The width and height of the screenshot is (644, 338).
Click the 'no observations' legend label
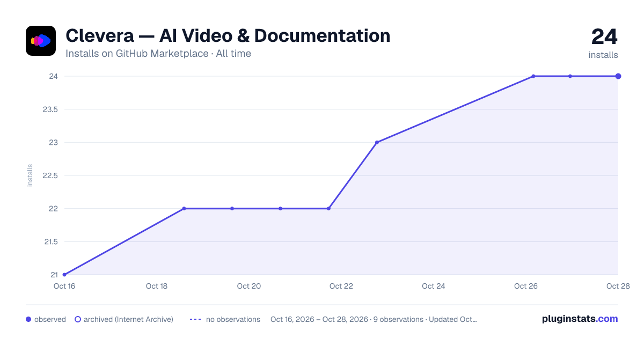pyautogui.click(x=233, y=319)
